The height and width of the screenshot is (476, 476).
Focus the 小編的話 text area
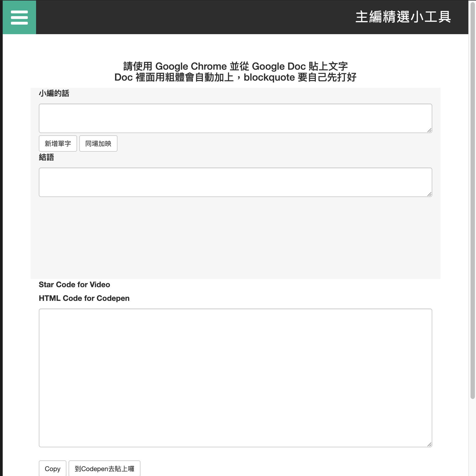(x=235, y=118)
